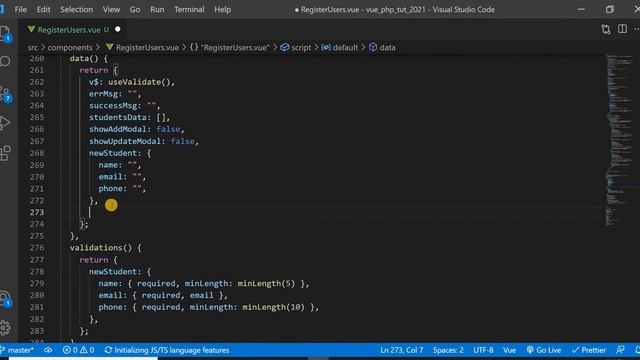Change language mode via Vue status item

point(509,350)
